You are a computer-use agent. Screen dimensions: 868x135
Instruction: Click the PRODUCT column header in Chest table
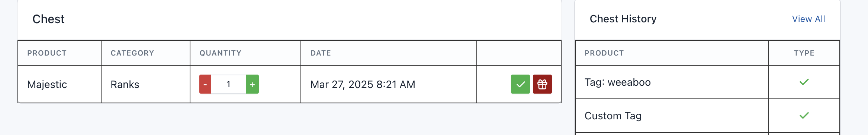47,53
